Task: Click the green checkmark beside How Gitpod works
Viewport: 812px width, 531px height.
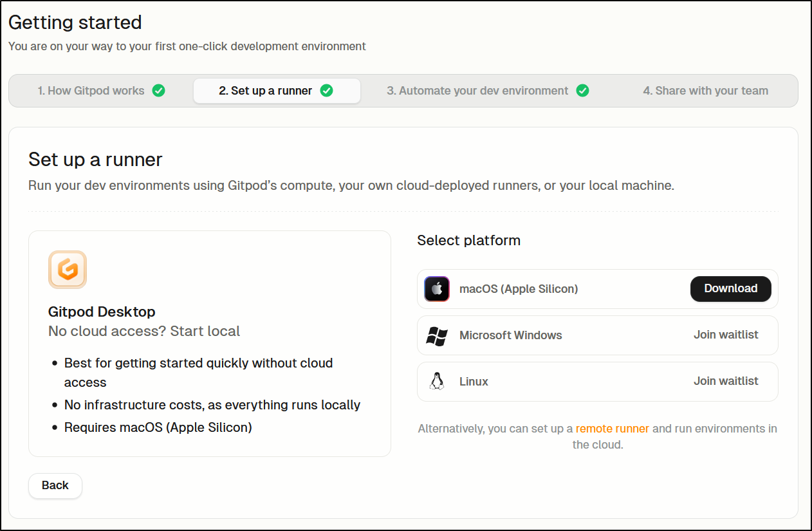Action: coord(158,91)
